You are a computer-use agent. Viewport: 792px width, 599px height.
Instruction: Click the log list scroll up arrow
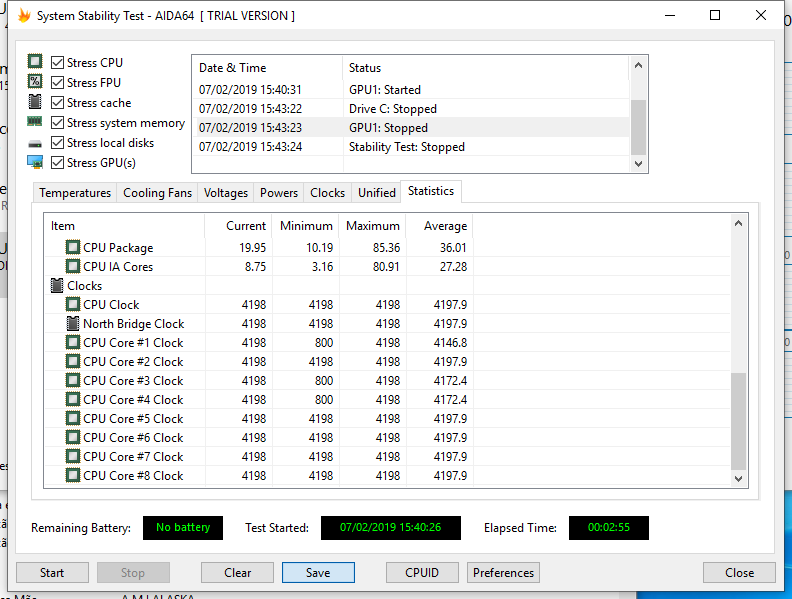tap(638, 65)
